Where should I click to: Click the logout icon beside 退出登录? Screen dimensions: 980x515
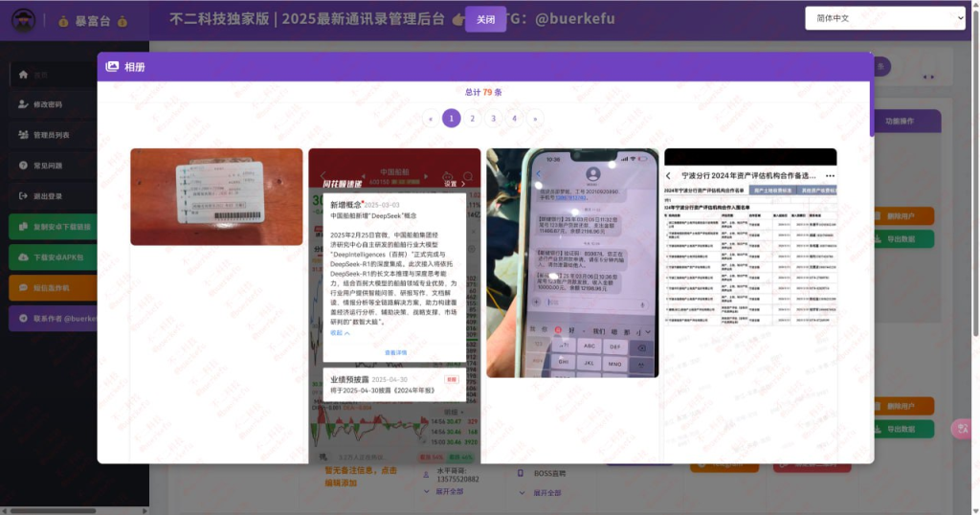click(23, 196)
